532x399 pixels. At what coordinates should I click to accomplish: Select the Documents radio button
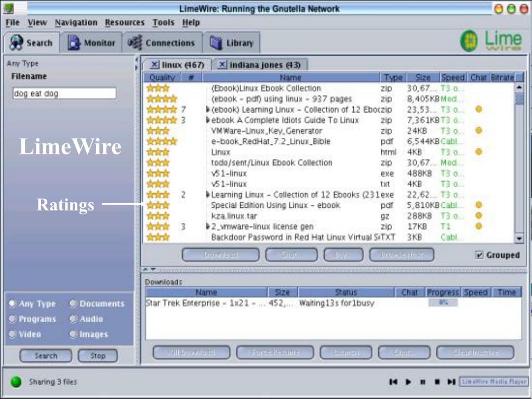tap(73, 303)
